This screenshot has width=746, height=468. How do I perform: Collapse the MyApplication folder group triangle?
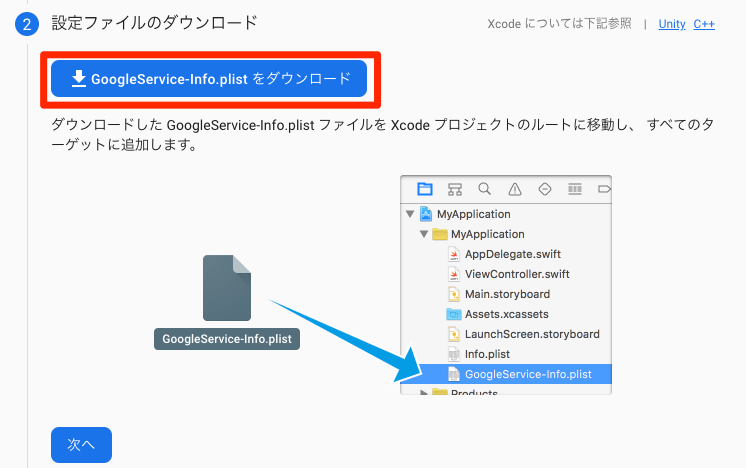424,234
